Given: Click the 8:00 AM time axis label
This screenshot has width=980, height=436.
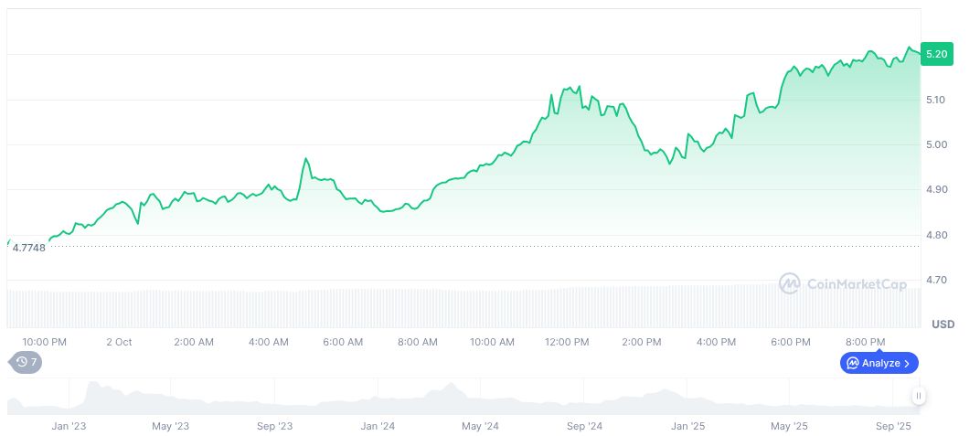Looking at the screenshot, I should click(x=418, y=342).
